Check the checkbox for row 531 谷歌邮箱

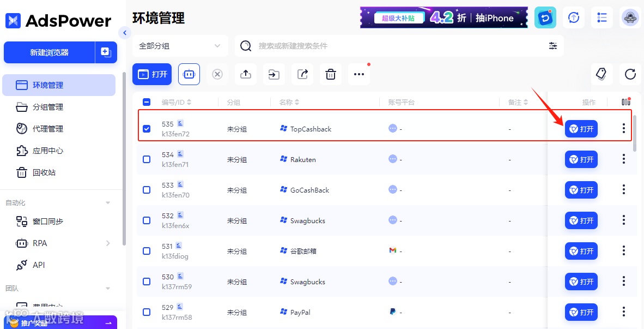pyautogui.click(x=147, y=251)
